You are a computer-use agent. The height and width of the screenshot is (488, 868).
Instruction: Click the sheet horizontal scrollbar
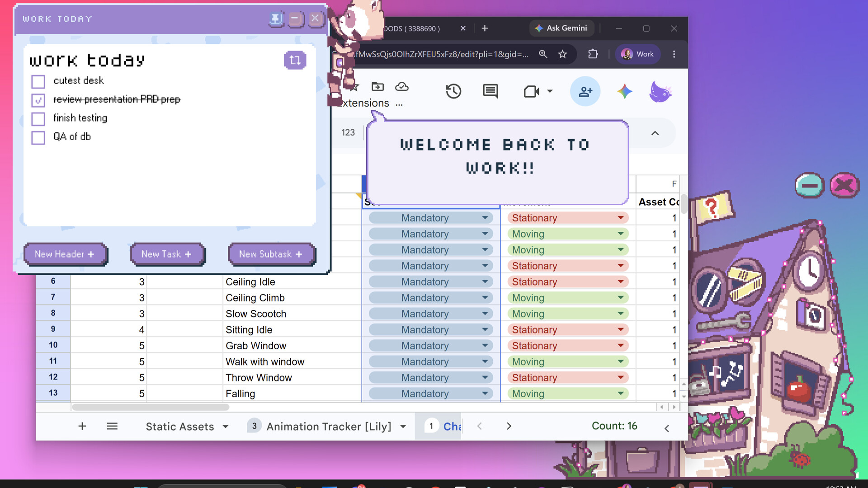pyautogui.click(x=151, y=407)
